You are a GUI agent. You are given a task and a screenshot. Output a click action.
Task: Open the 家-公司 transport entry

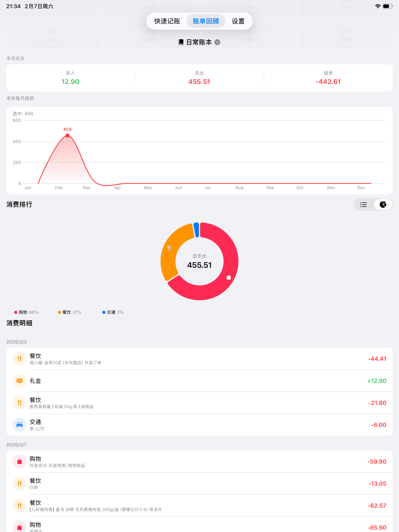199,425
